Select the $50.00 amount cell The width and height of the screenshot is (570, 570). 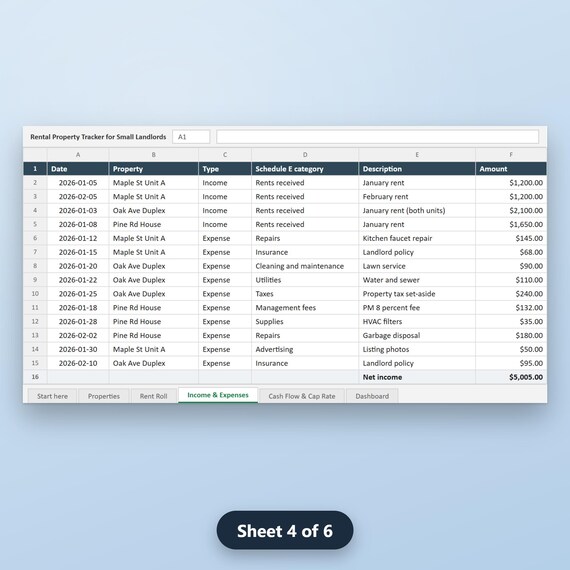pyautogui.click(x=511, y=349)
